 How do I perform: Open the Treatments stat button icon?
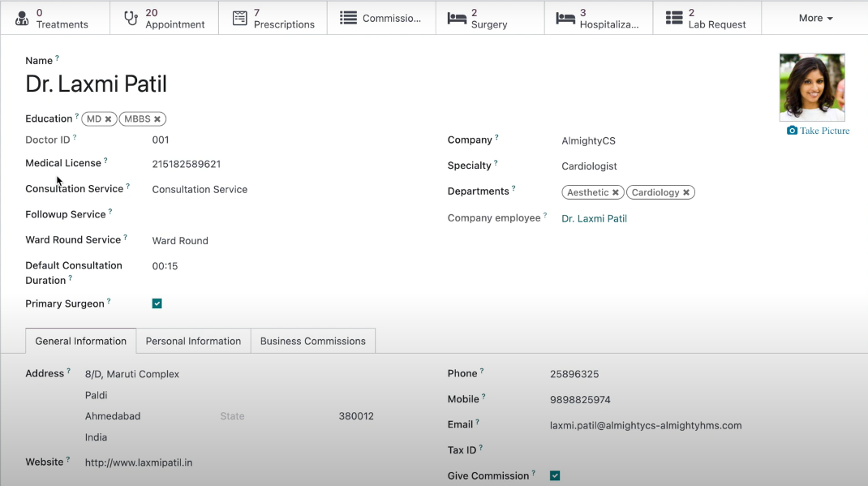pyautogui.click(x=22, y=18)
